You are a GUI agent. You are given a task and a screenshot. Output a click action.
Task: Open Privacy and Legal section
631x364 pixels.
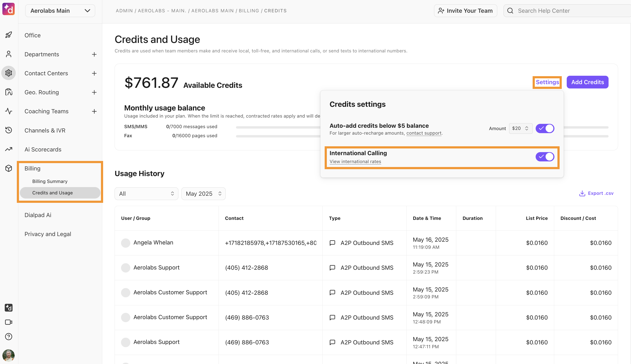(48, 234)
